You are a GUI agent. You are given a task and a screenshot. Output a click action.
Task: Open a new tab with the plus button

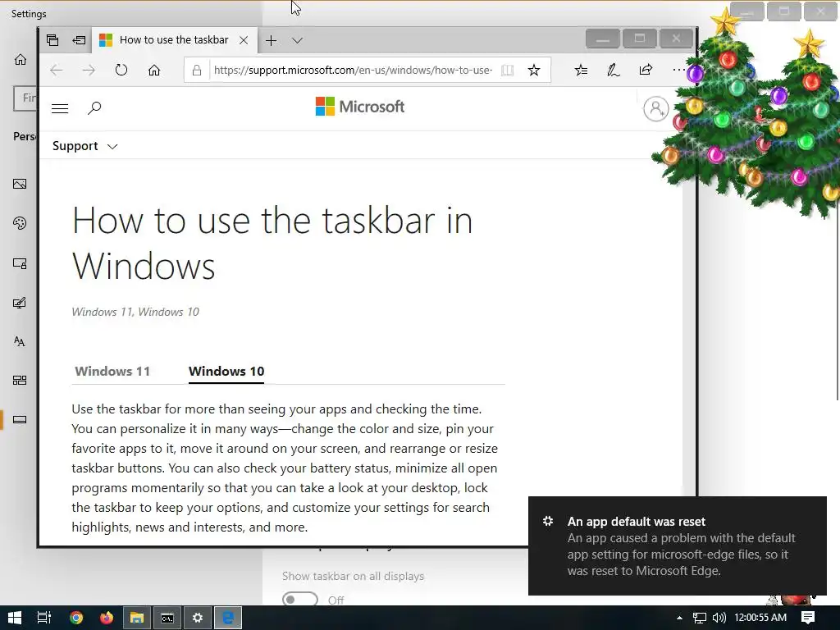point(271,40)
